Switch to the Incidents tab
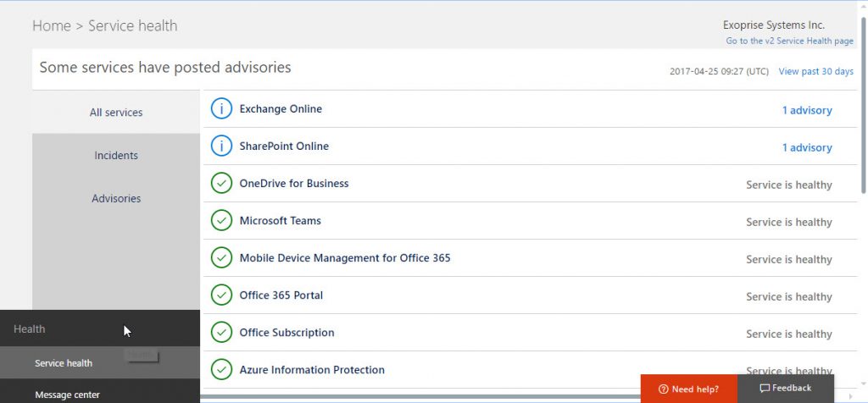 tap(116, 155)
